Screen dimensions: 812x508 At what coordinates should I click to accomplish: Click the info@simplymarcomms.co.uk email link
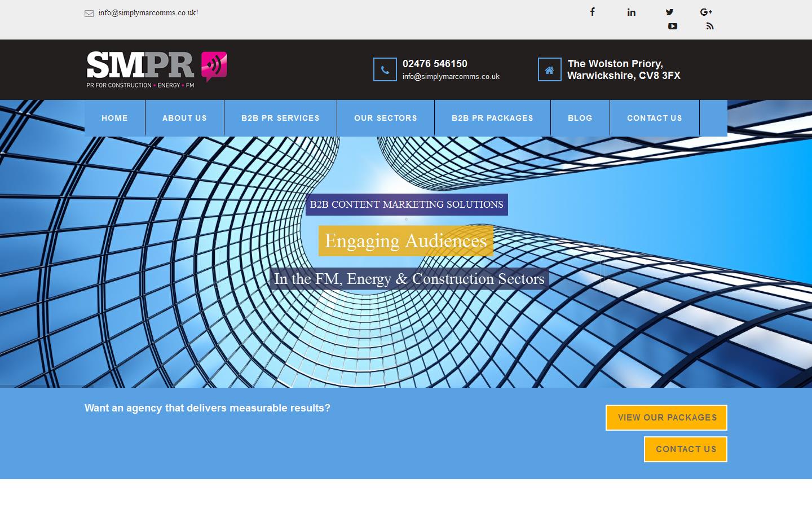(x=148, y=12)
